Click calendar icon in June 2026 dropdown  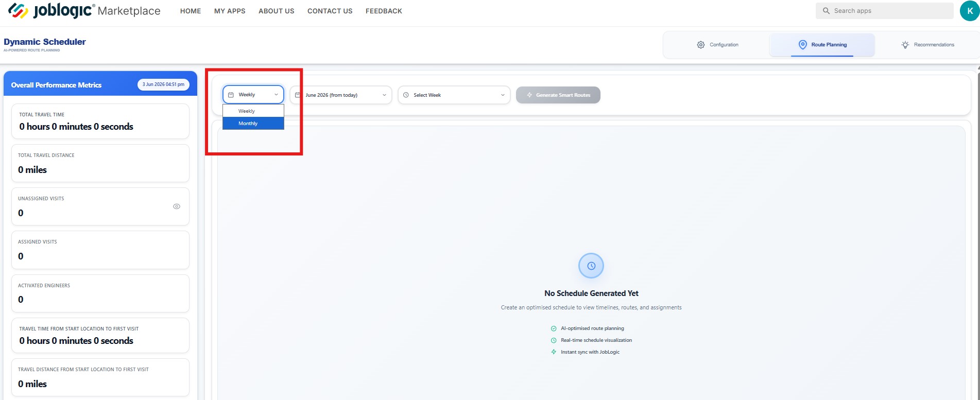[298, 95]
